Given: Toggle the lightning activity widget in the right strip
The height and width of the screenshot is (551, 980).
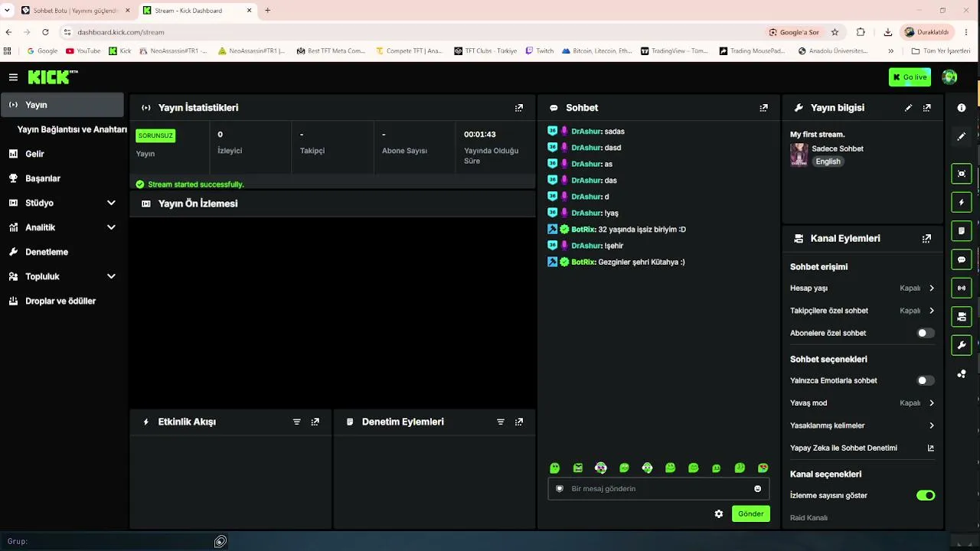Looking at the screenshot, I should click(962, 203).
